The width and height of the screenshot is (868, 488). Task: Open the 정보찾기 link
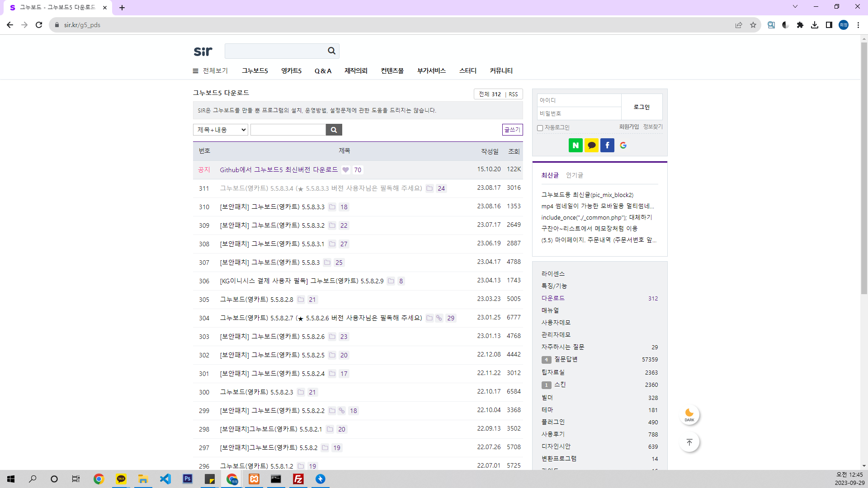coord(653,127)
